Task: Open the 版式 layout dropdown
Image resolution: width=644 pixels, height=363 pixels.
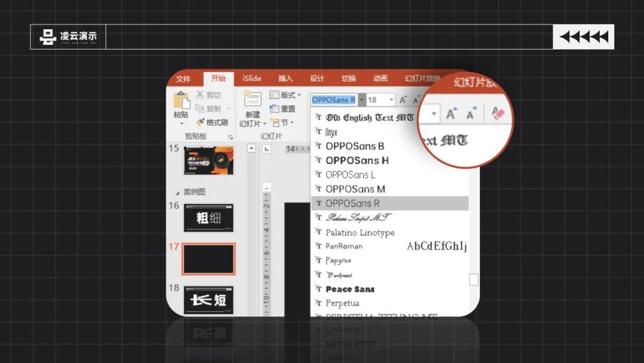Action: (x=286, y=95)
